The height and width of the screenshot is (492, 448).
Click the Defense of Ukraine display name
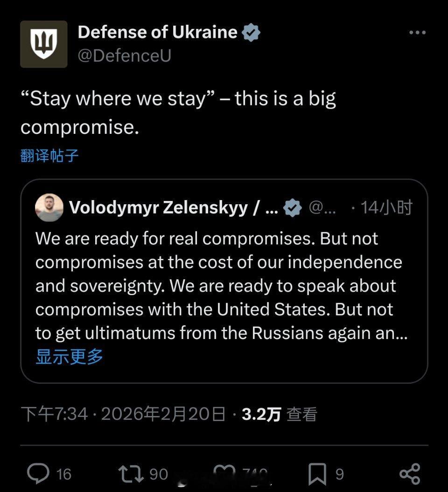tap(157, 32)
